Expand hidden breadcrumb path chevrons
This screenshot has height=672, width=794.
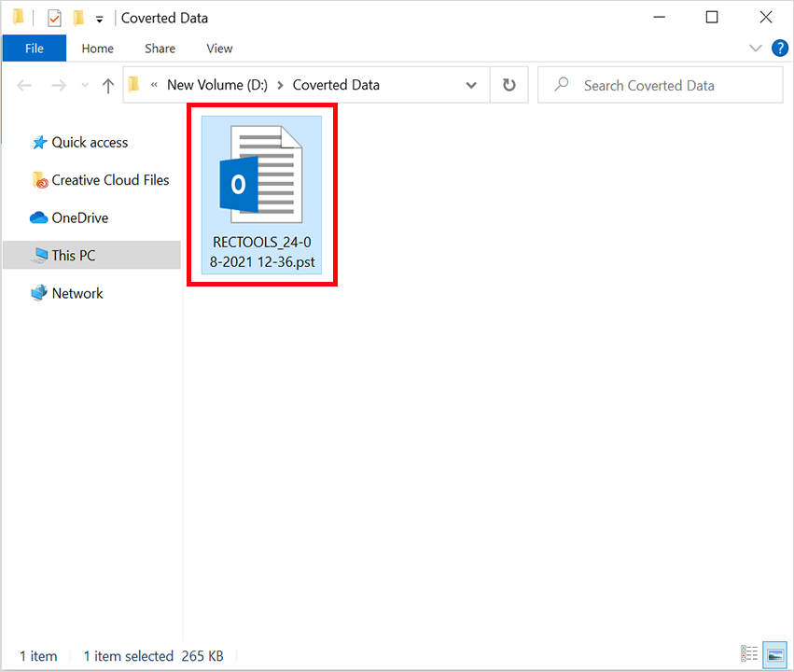(x=154, y=85)
